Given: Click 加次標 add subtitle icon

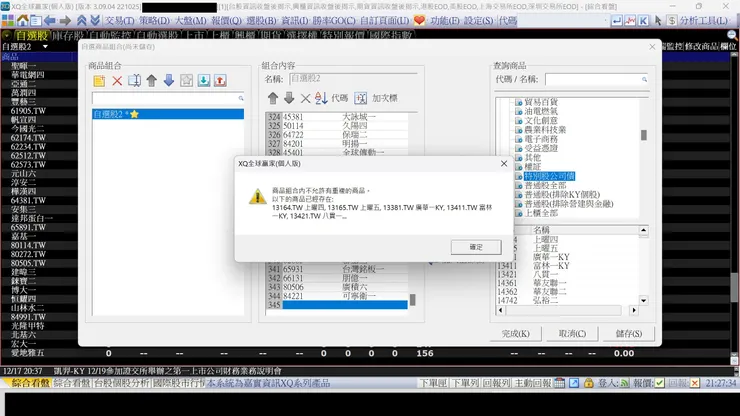Looking at the screenshot, I should tap(361, 98).
